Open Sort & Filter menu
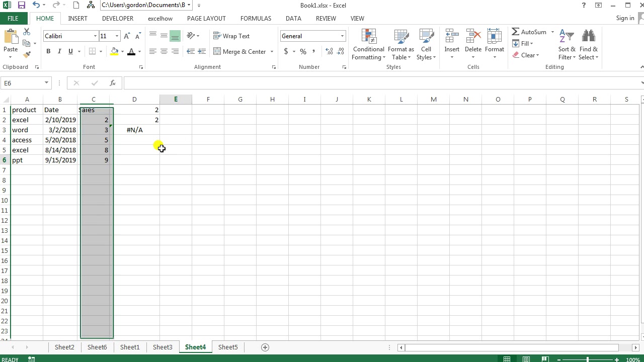 pyautogui.click(x=567, y=45)
